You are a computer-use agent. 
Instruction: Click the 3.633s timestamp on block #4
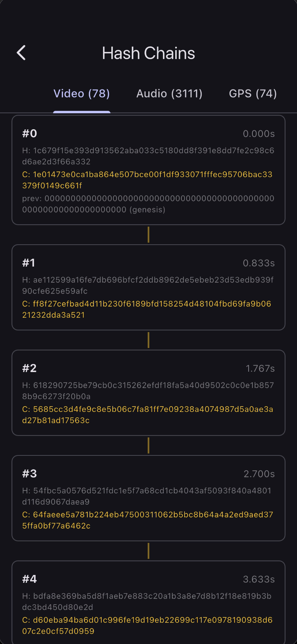click(x=259, y=579)
